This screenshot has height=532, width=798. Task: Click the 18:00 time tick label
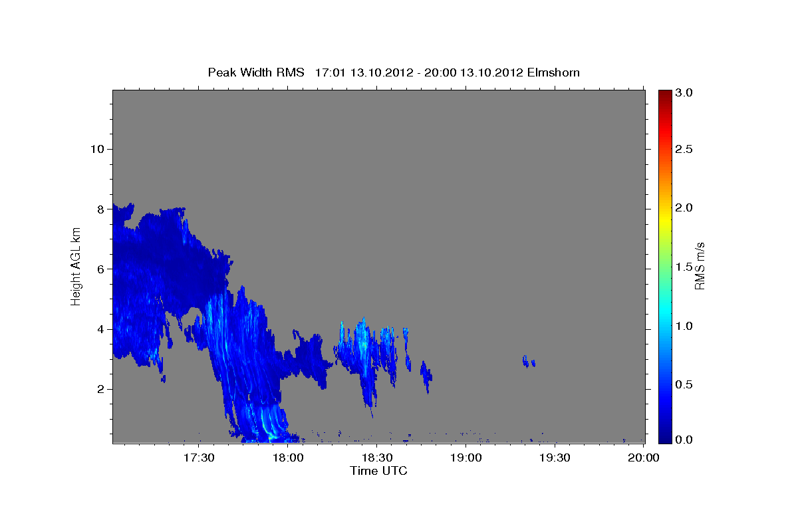click(288, 458)
